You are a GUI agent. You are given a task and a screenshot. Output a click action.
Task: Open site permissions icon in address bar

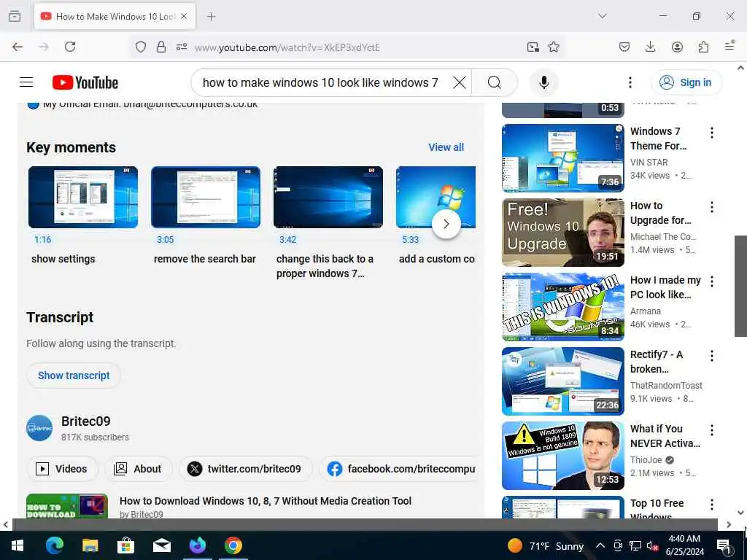tap(182, 47)
